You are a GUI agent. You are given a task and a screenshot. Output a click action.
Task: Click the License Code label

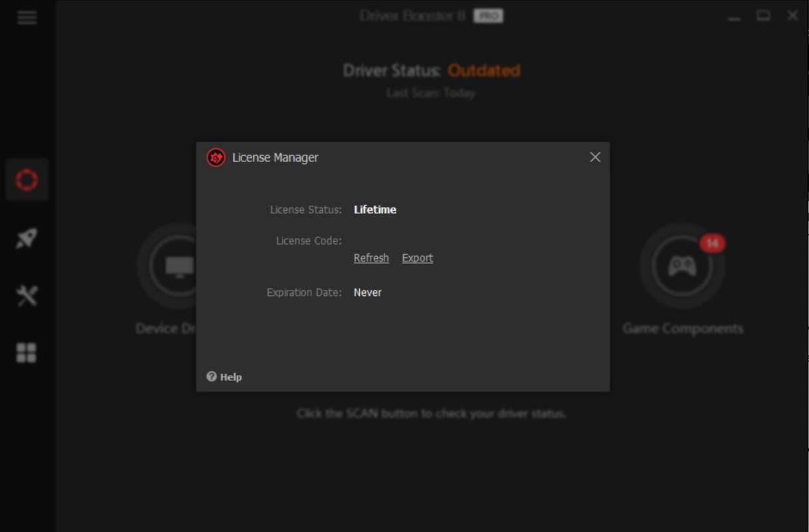tap(309, 241)
